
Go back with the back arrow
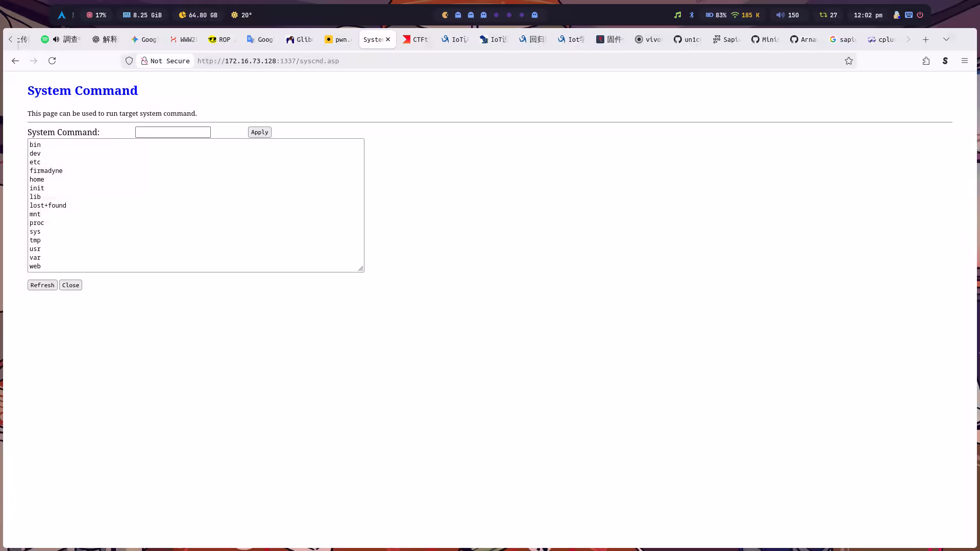(15, 61)
